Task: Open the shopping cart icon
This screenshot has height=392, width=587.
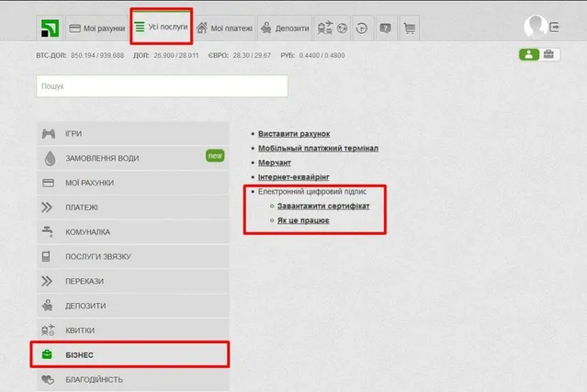Action: coord(409,28)
